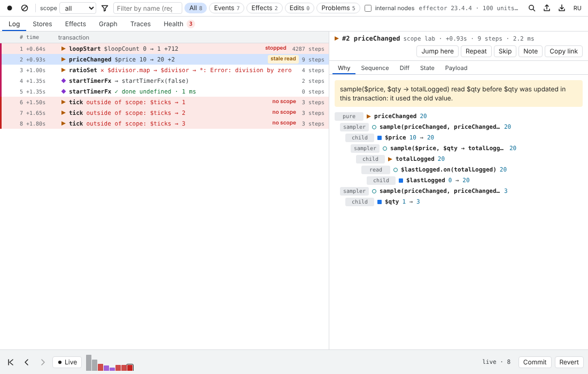Select the first gray bar in timeline histogram
This screenshot has width=588, height=374.
point(89,363)
